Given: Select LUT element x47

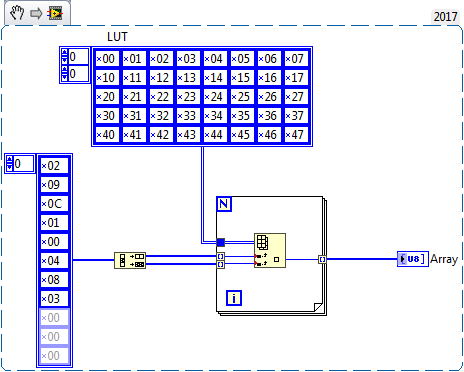Looking at the screenshot, I should point(296,135).
